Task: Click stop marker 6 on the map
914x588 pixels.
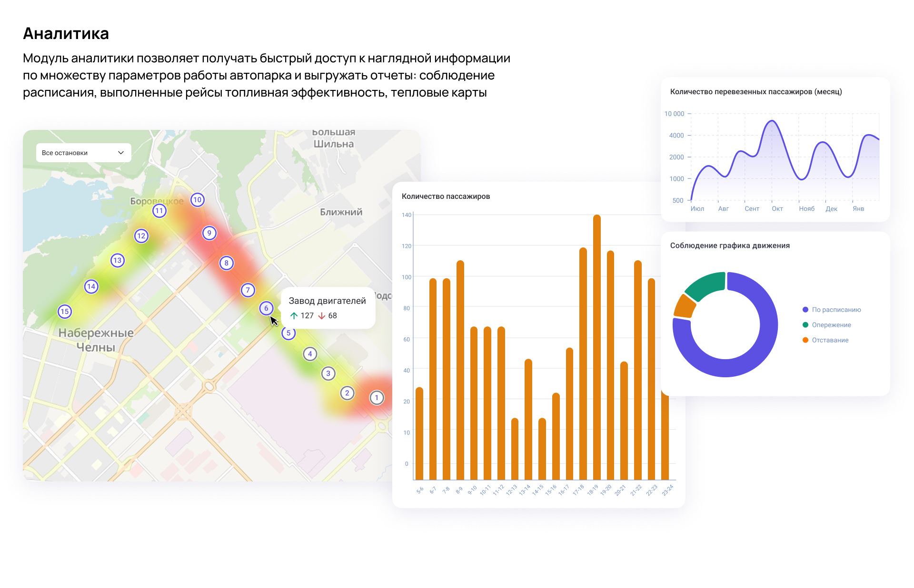Action: tap(266, 308)
